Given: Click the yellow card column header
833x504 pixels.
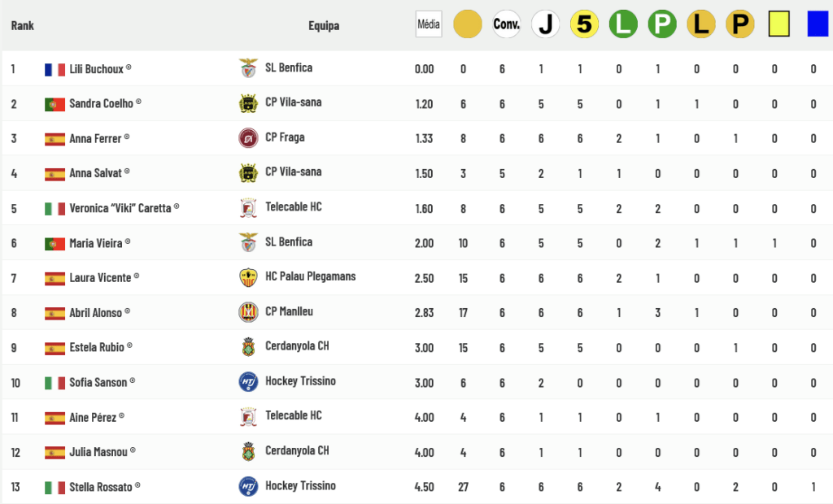Looking at the screenshot, I should (778, 24).
